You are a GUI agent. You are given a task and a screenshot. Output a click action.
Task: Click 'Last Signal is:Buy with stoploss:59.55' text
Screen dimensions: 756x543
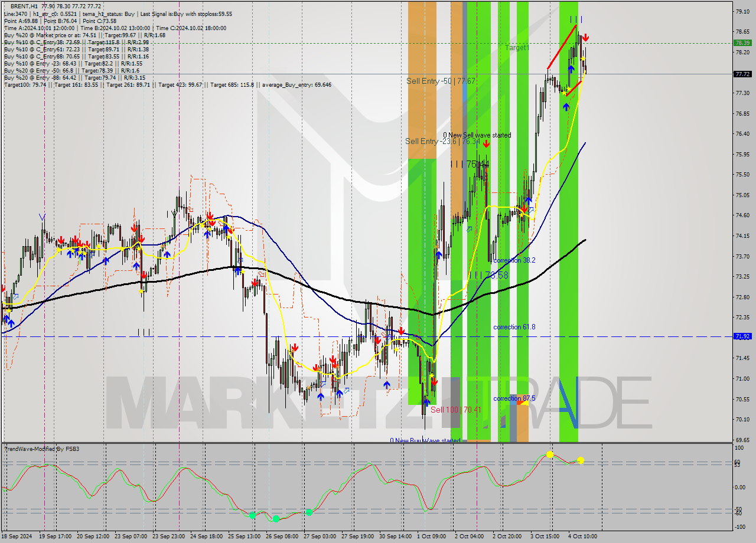click(x=185, y=14)
